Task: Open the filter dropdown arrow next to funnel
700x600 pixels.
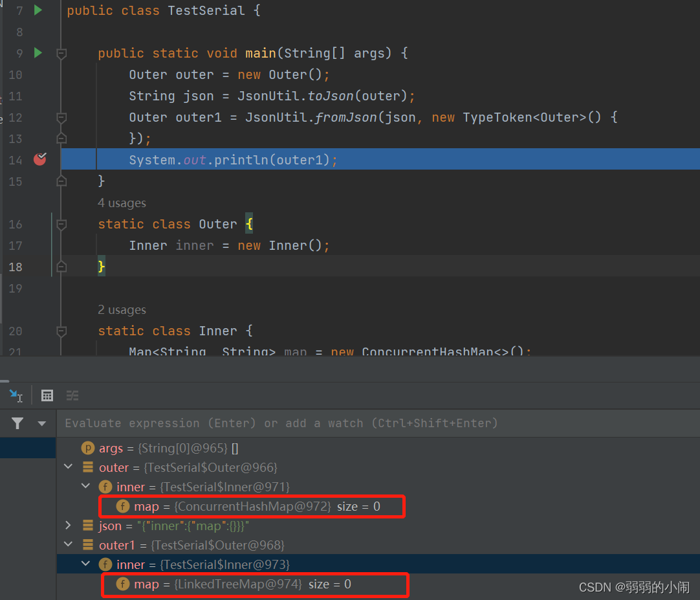Action: pyautogui.click(x=41, y=423)
